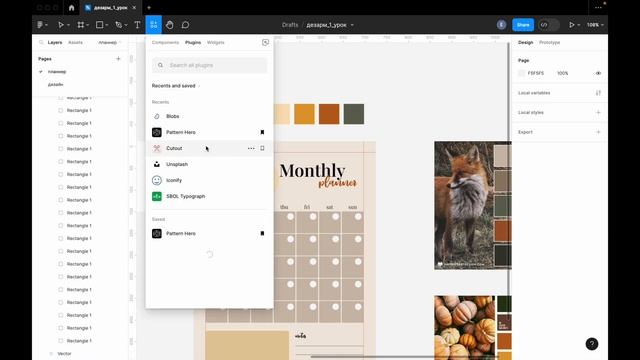
Task: Select the Pen tool
Action: [118, 25]
